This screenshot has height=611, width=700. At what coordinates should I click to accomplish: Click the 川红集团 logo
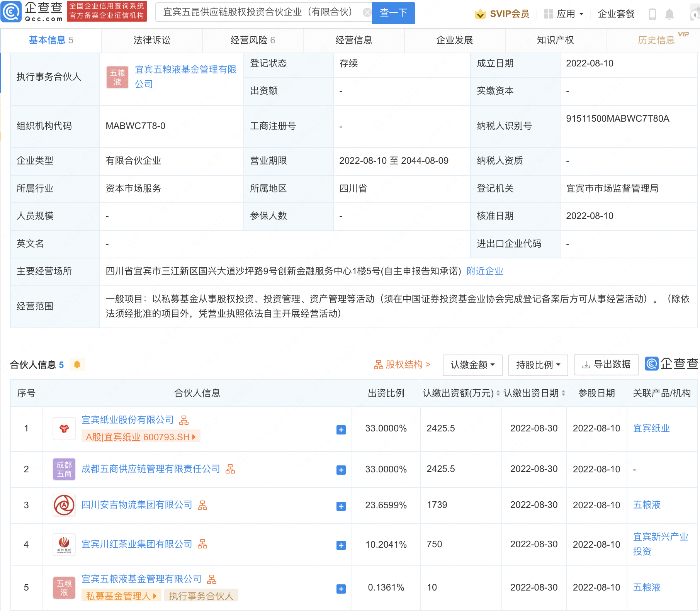click(x=64, y=545)
